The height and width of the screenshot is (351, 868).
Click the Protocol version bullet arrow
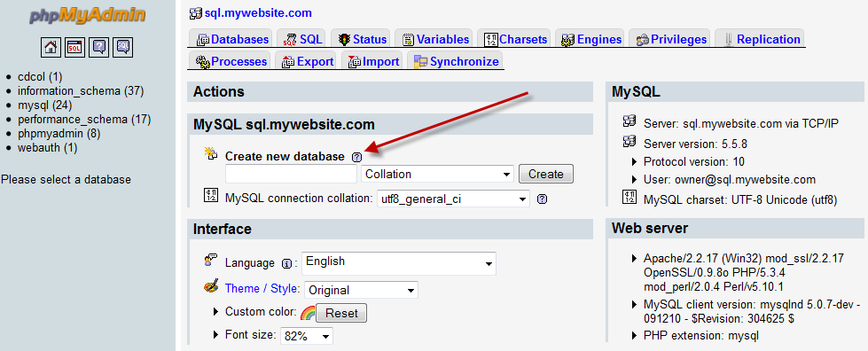click(635, 162)
